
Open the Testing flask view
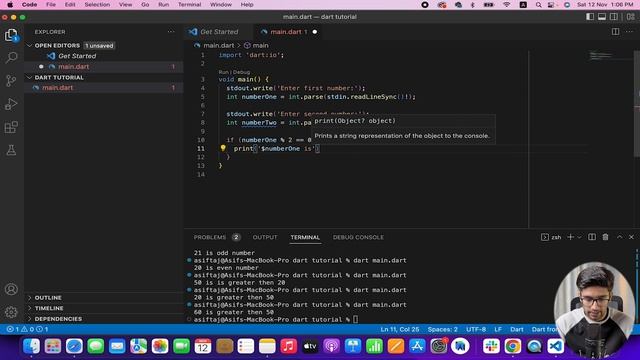[x=11, y=150]
